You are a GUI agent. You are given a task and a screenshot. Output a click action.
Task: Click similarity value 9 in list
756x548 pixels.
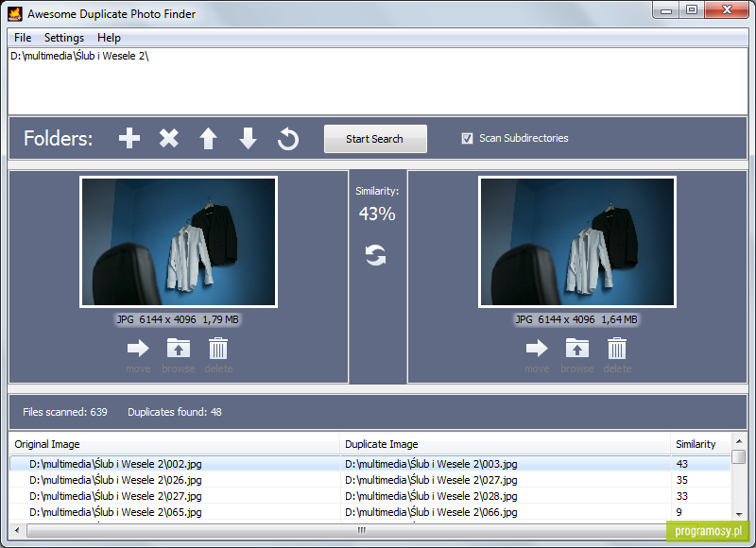coord(679,511)
